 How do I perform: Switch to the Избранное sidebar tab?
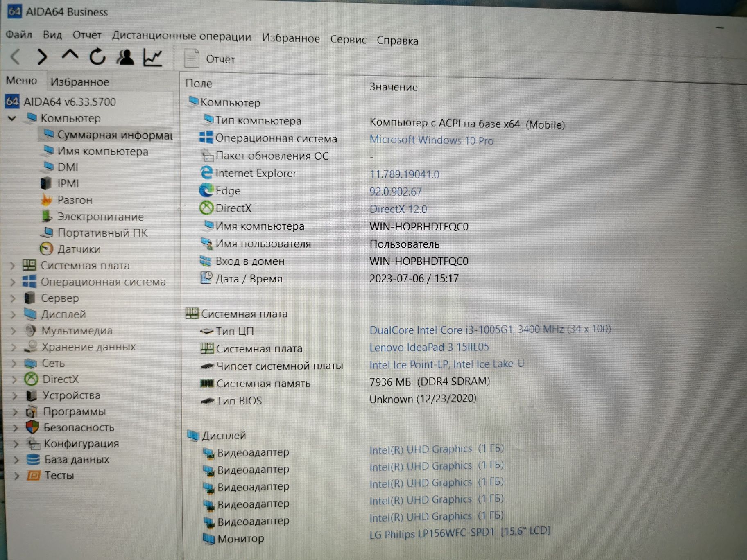[79, 82]
